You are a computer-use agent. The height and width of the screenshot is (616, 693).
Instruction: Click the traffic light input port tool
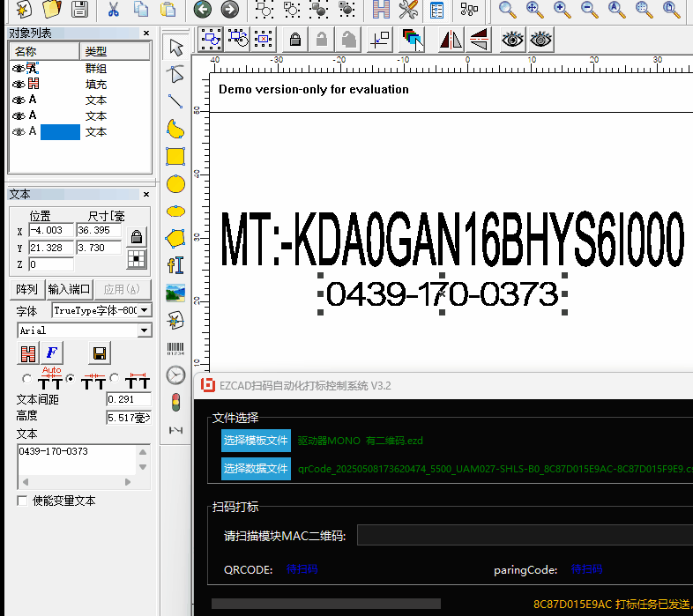176,403
